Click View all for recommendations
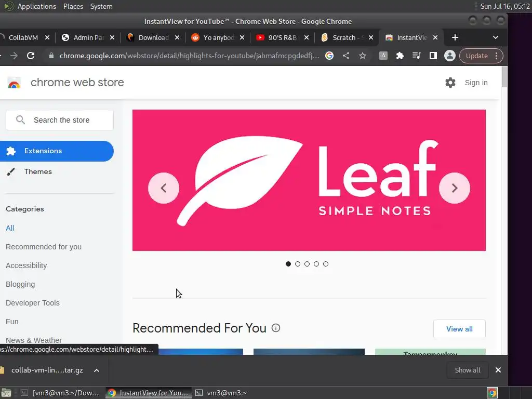This screenshot has width=532, height=399. pyautogui.click(x=459, y=329)
